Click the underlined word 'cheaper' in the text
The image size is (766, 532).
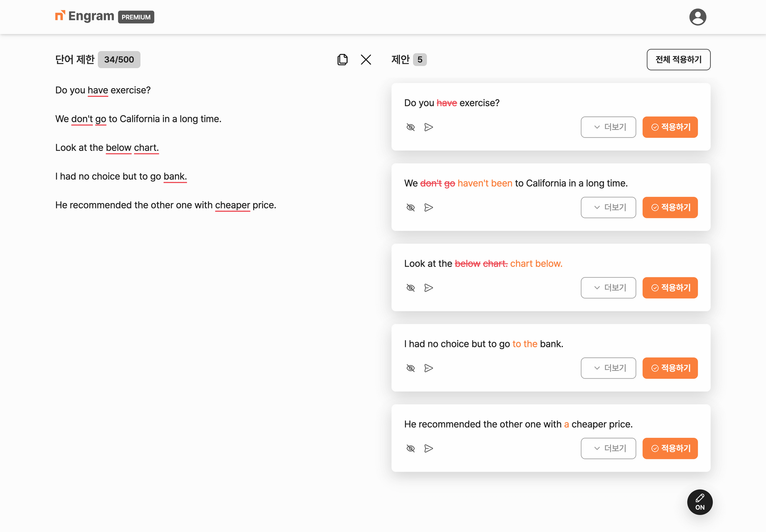(232, 205)
